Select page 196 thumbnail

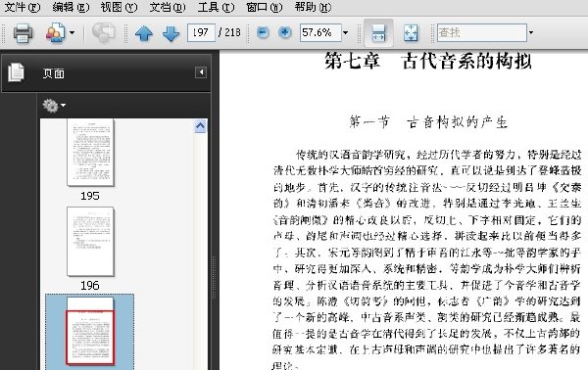click(90, 242)
